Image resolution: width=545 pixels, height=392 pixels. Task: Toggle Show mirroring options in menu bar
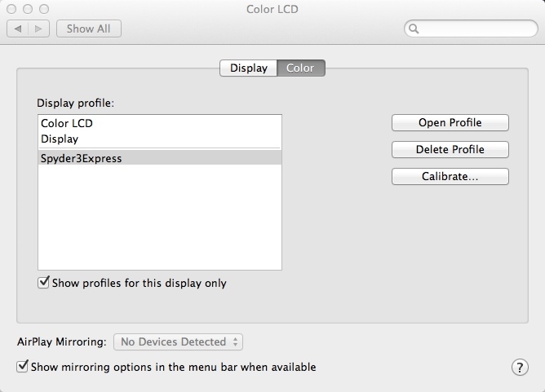click(x=23, y=367)
